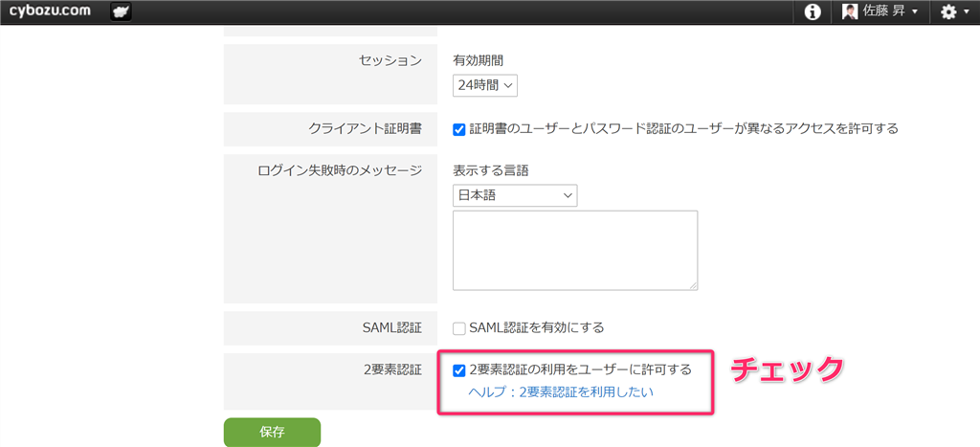Click the green 保存 button

272,432
